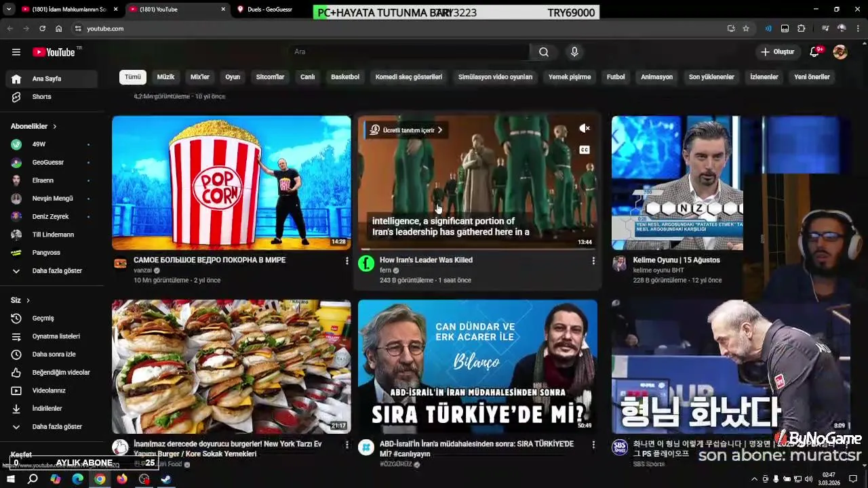Open the SIRA TÜRKİYE'DE Mİ video thumbnail
This screenshot has width=868, height=488.
[x=477, y=367]
